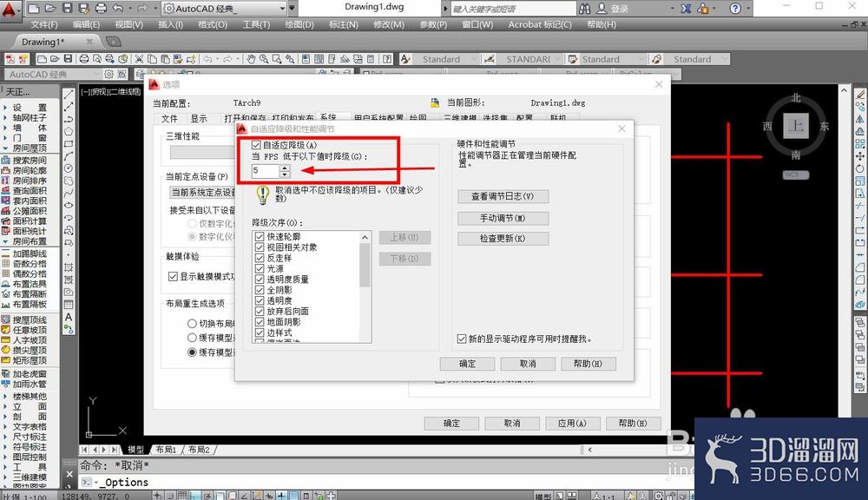The image size is (868, 500).
Task: Toggle 显示触摸模式 checkbox in Options dialog
Action: pyautogui.click(x=173, y=276)
